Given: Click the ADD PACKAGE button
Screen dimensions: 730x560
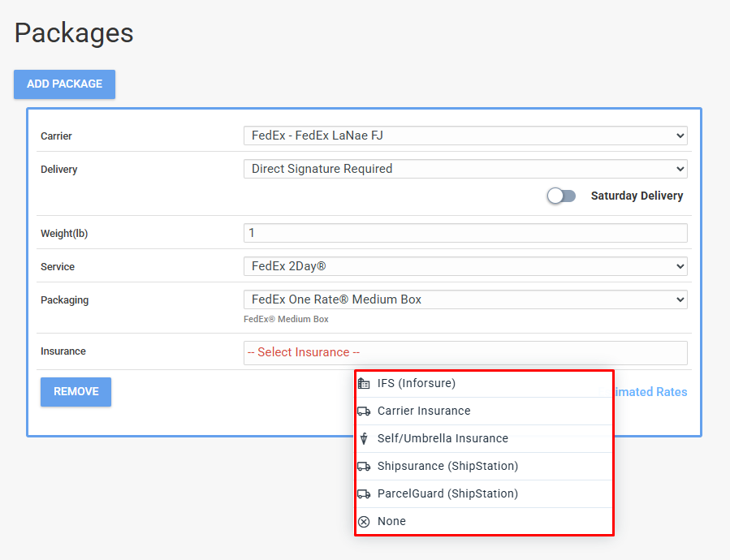Looking at the screenshot, I should point(64,84).
